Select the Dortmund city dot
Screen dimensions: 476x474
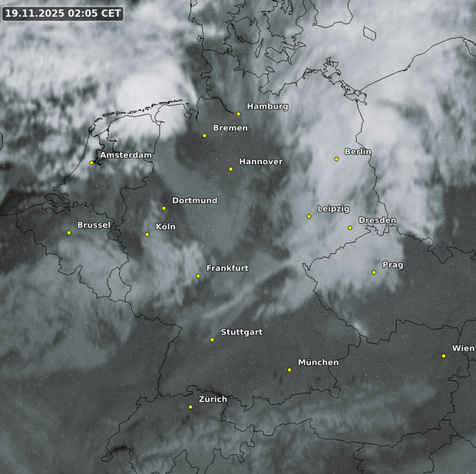[x=164, y=208]
